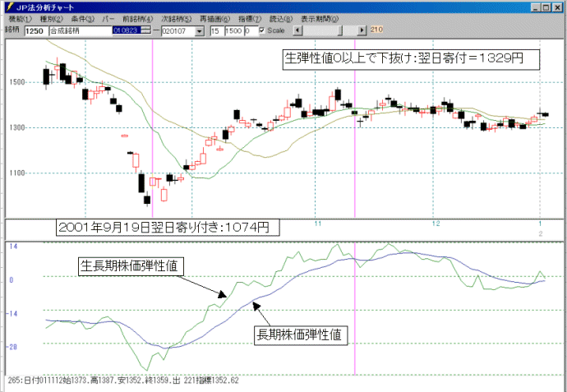The image size is (567, 392).
Task: Open the 読込(8) menu
Action: point(281,19)
